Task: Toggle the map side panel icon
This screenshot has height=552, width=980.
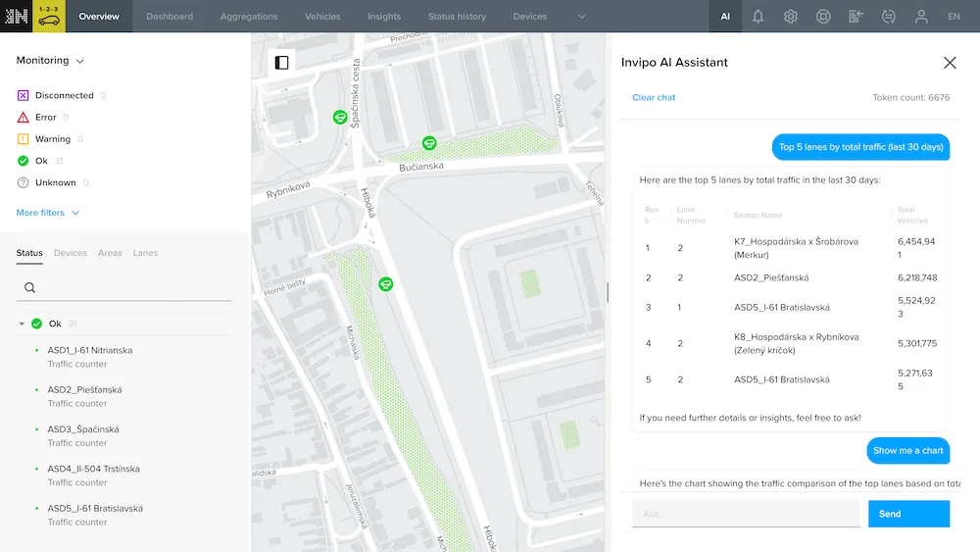Action: (x=281, y=63)
